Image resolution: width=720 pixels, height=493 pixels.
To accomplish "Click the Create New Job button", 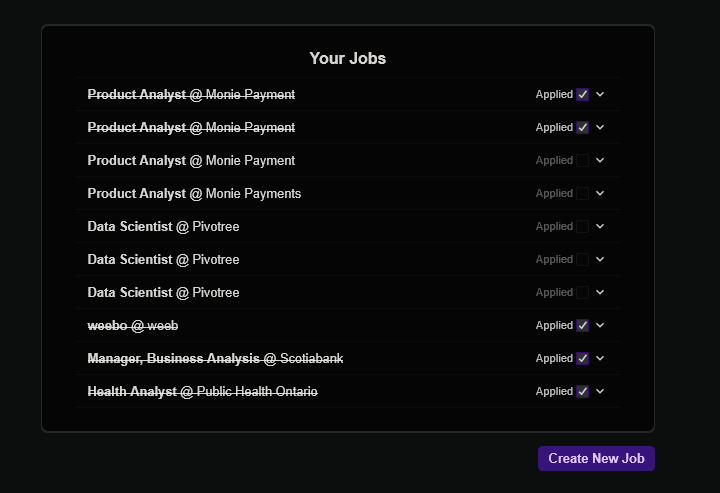I will (x=596, y=458).
